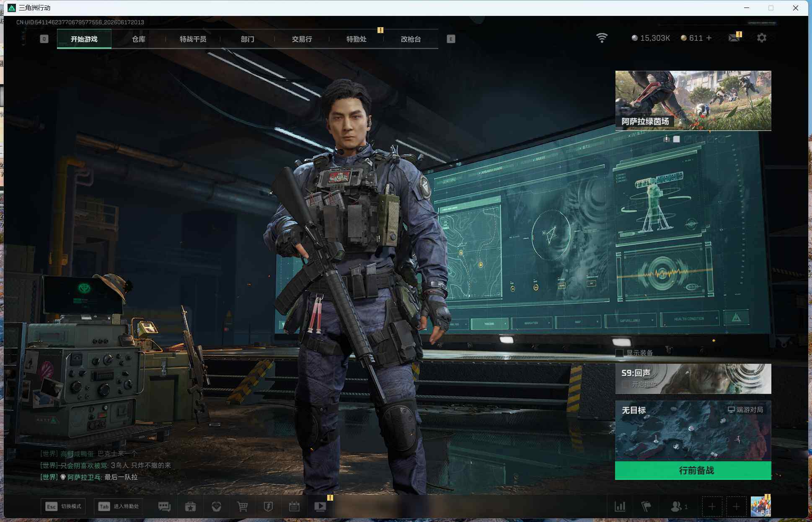The height and width of the screenshot is (522, 812).
Task: Select the 开始游戏 tab
Action: [x=84, y=39]
